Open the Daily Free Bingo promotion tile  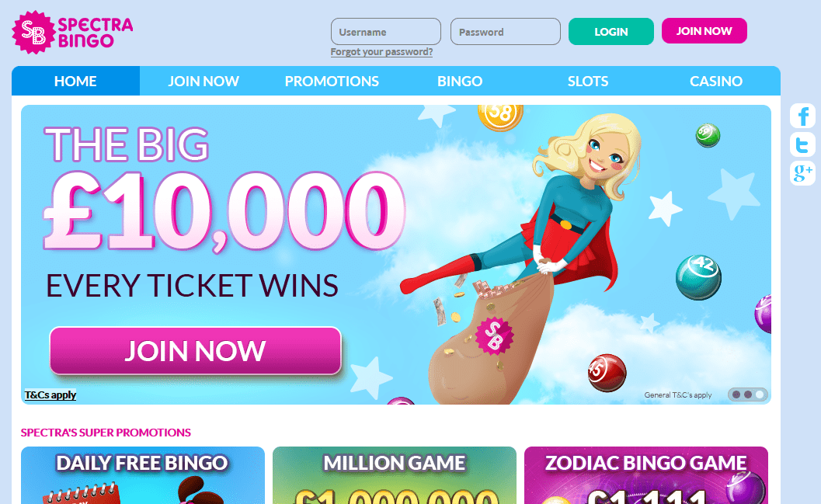143,475
